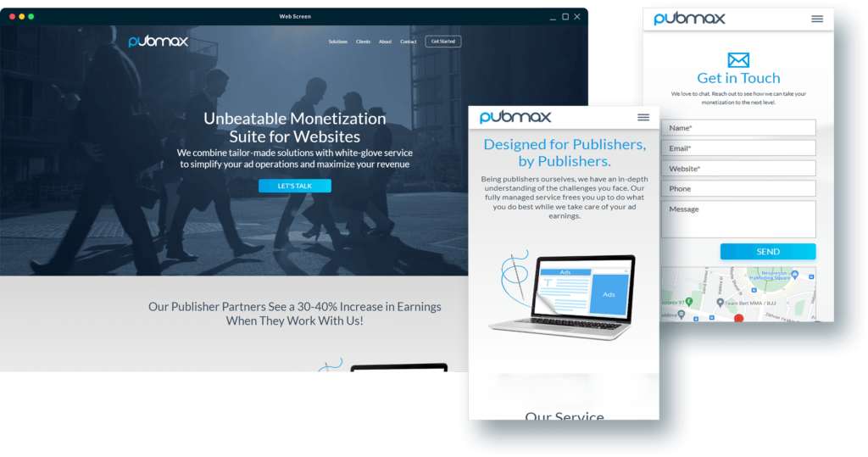Open the About nav link
The image size is (868, 457).
tap(385, 42)
